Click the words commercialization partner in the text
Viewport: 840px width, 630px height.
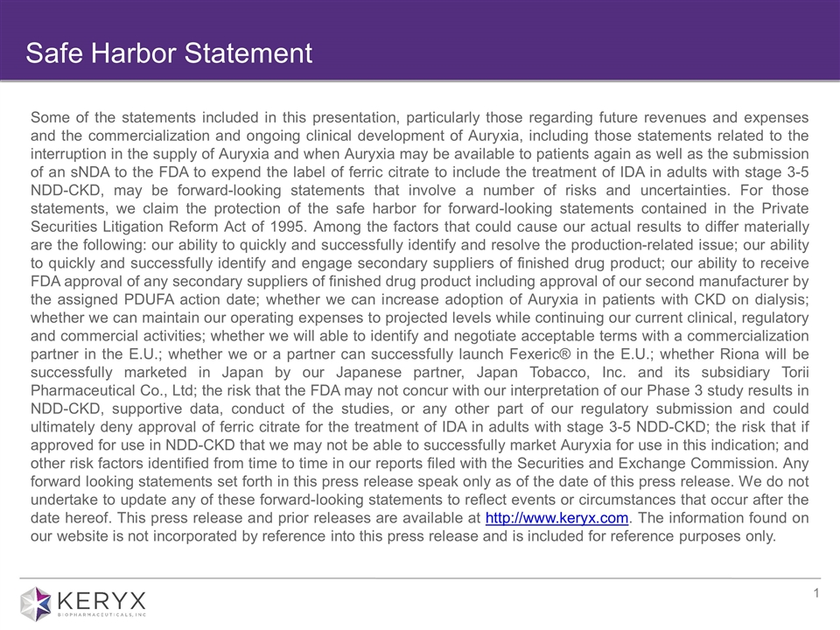click(x=758, y=335)
